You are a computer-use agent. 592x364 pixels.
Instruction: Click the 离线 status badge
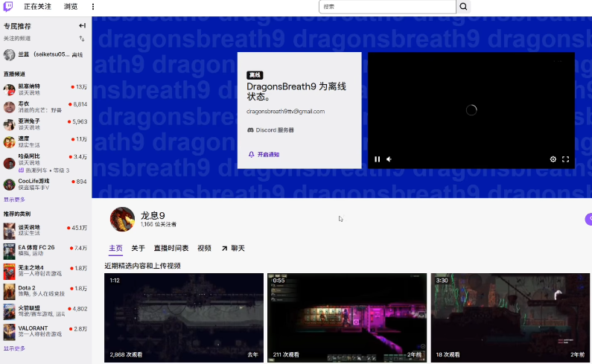[x=255, y=75]
